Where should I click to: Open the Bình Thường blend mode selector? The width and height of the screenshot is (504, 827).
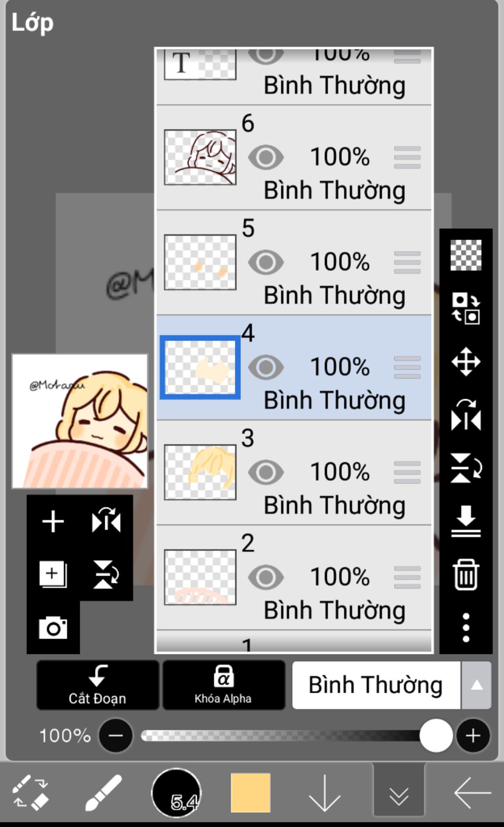[376, 685]
